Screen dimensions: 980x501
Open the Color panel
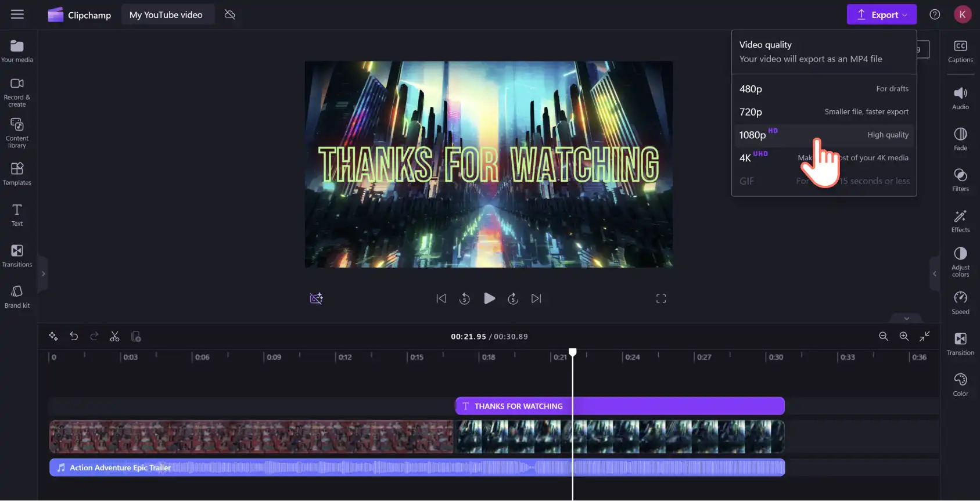(960, 385)
